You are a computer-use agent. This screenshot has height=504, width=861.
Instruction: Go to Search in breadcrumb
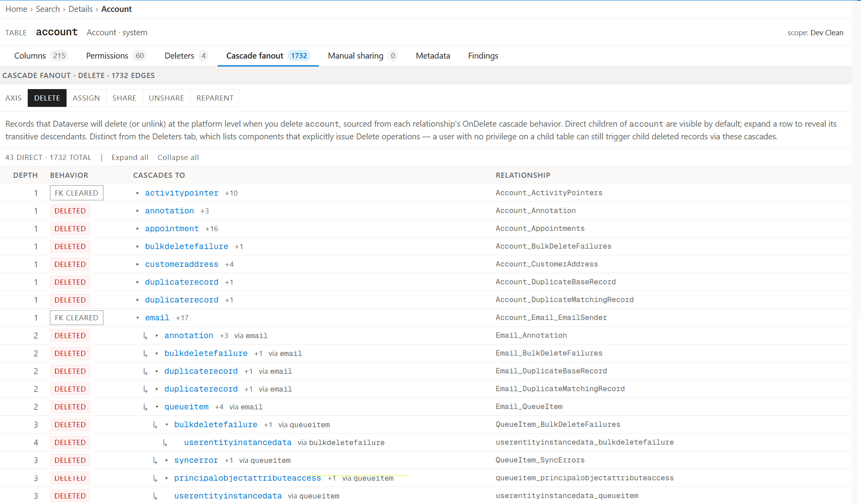[48, 9]
